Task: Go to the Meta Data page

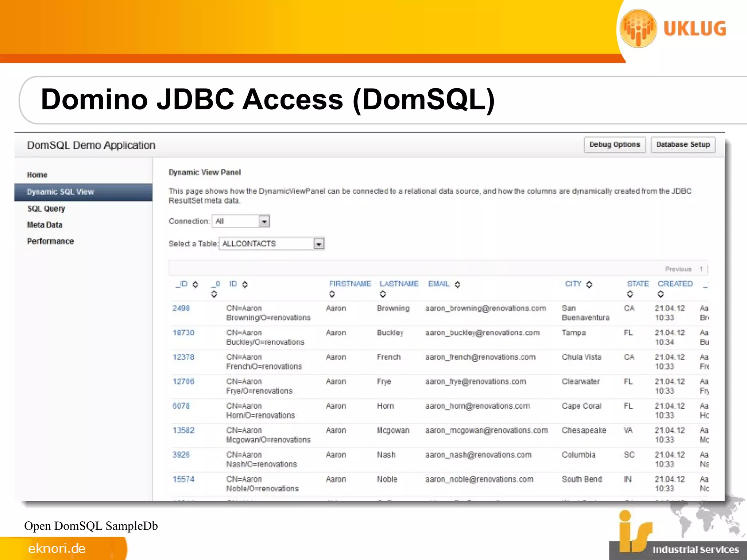Action: pyautogui.click(x=44, y=225)
